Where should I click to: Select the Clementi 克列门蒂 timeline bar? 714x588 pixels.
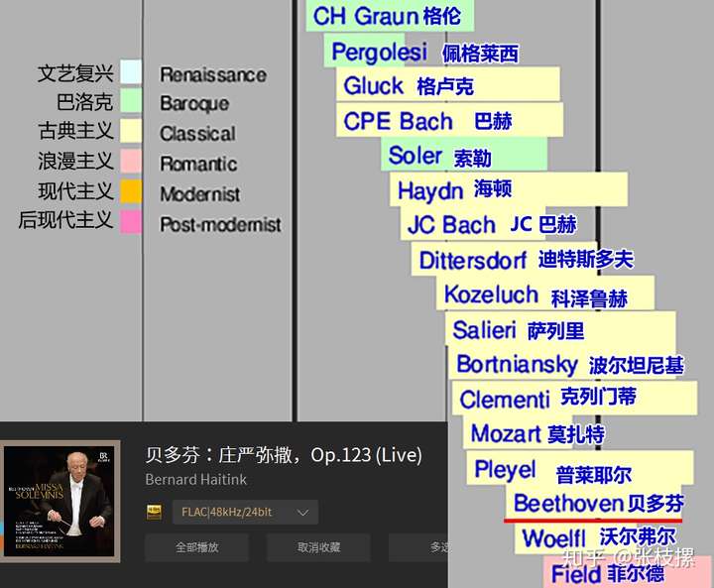click(x=574, y=398)
